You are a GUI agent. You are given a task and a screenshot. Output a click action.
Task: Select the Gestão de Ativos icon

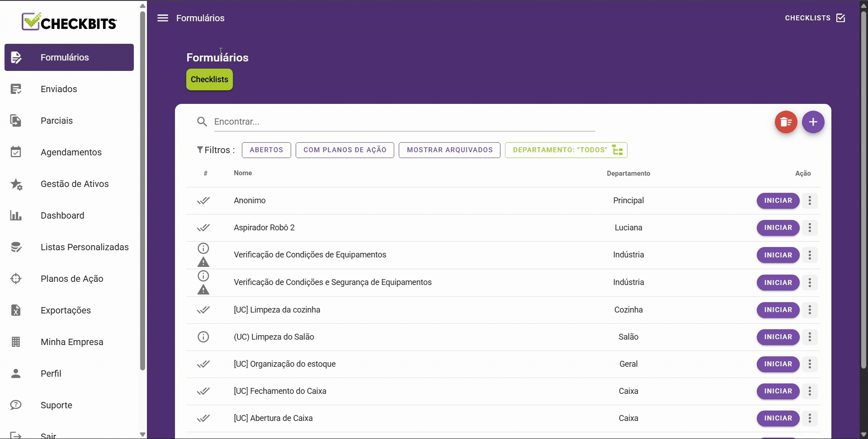point(16,184)
